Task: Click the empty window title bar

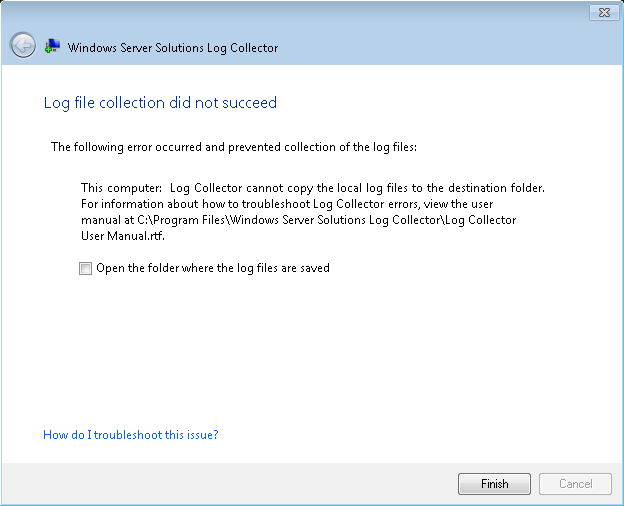Action: (300, 13)
